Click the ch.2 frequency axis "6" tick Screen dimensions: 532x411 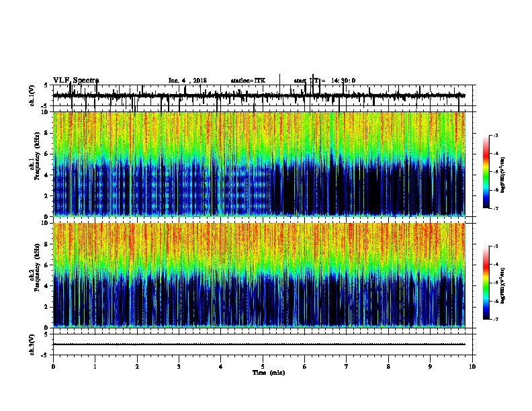pos(47,265)
